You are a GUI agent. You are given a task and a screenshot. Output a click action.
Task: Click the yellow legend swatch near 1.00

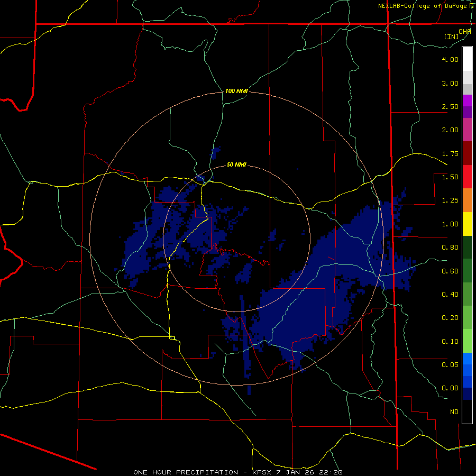pos(467,224)
